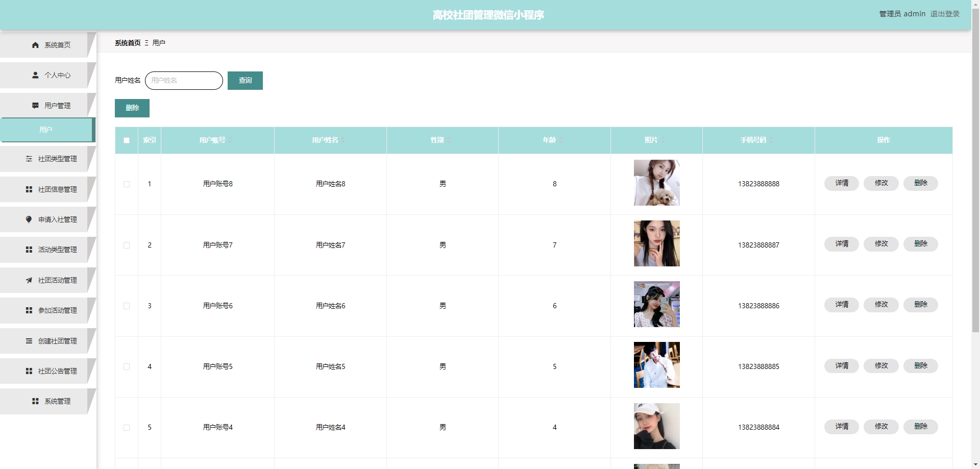
Task: Click the 查询 search button
Action: pyautogui.click(x=245, y=81)
